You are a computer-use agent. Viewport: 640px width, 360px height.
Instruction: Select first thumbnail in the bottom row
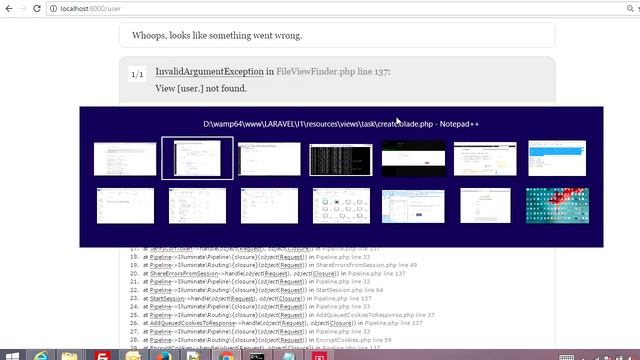point(125,206)
